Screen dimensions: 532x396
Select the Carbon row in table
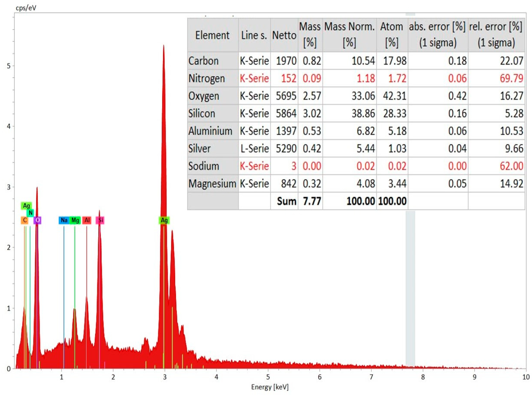pos(204,61)
